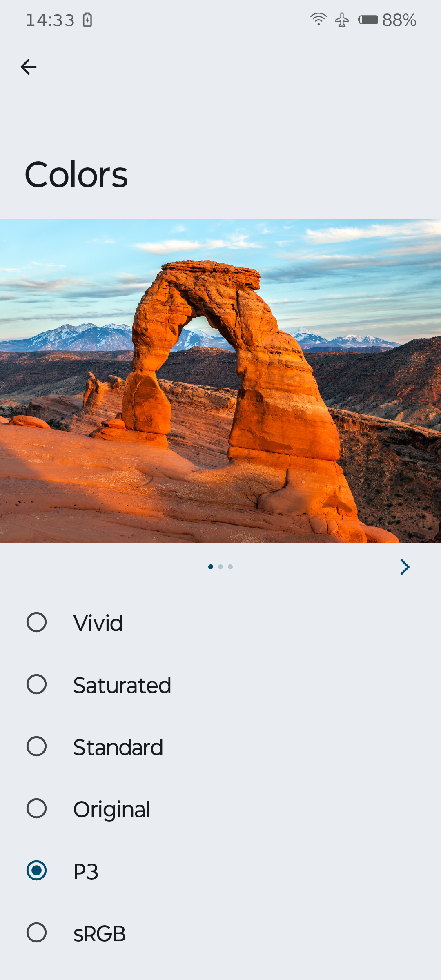Select the Saturated radio button
The image size is (441, 980).
(x=36, y=684)
